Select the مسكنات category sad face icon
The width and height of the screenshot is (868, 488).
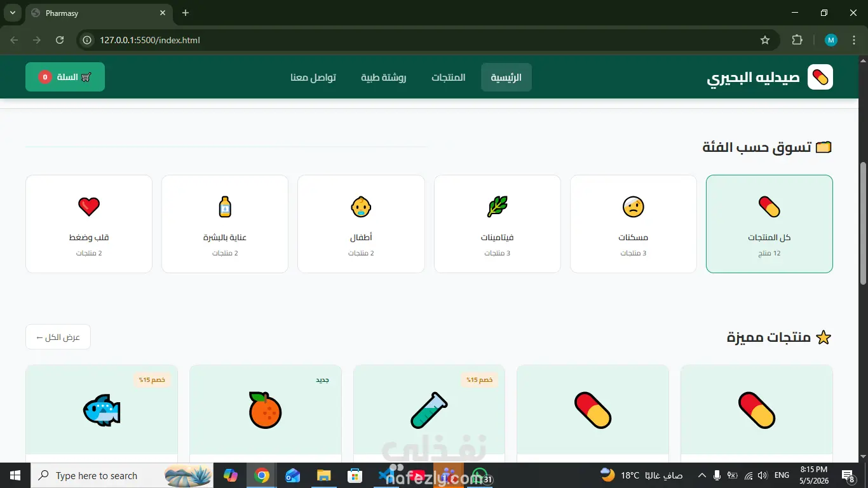[633, 207]
